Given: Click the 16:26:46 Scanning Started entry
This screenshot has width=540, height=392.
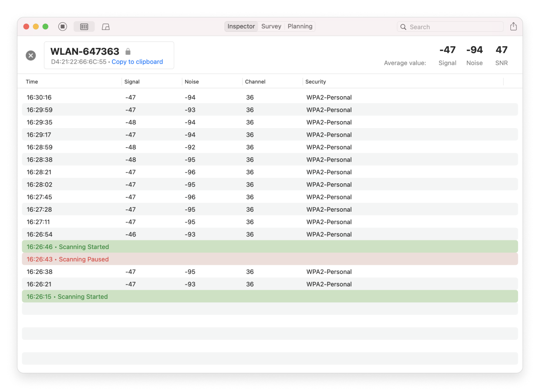Looking at the screenshot, I should pos(270,247).
